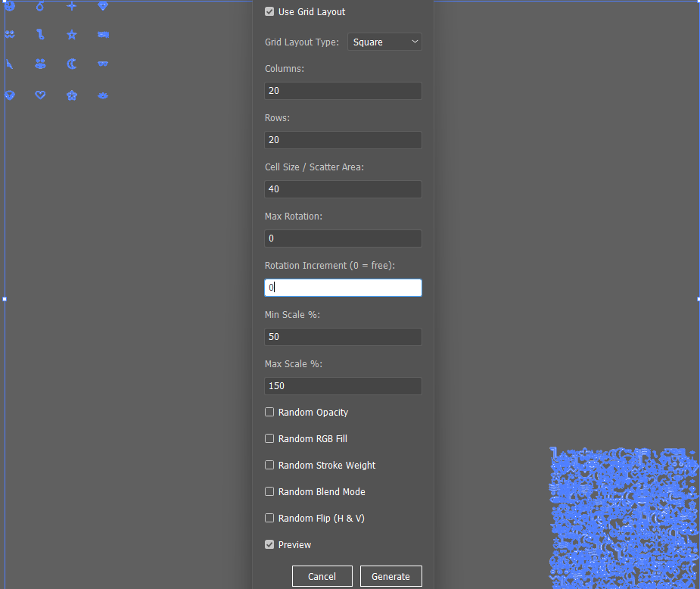Click the Cancel button
Screen dimensions: 700x589
pyautogui.click(x=322, y=576)
